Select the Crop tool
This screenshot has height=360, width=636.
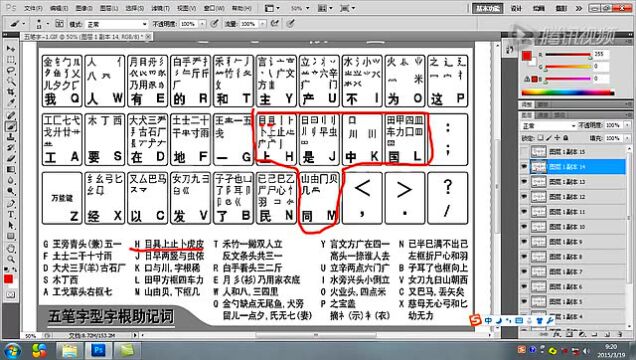11,92
